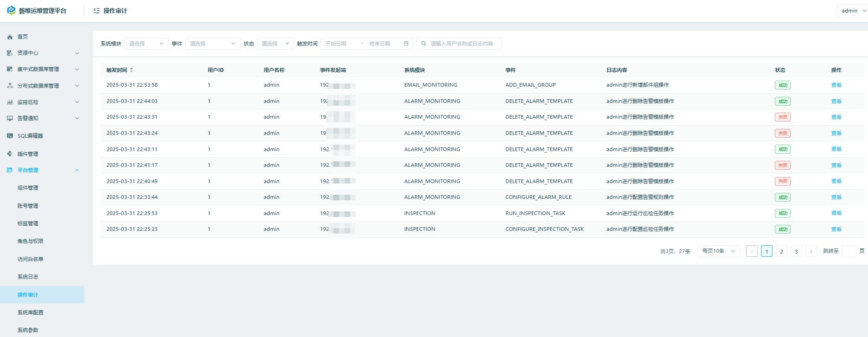Viewport: 868px width, 337px height.
Task: Click the ADD_EMAIL_GROUP event cell
Action: 531,85
